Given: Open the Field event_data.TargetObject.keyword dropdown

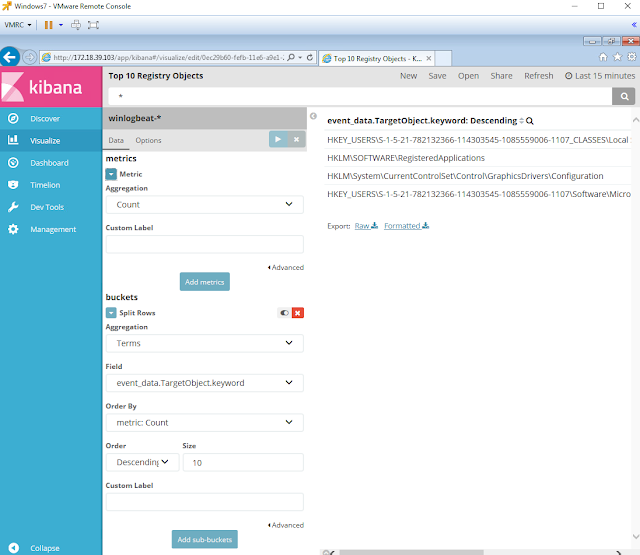Looking at the screenshot, I should 204,383.
